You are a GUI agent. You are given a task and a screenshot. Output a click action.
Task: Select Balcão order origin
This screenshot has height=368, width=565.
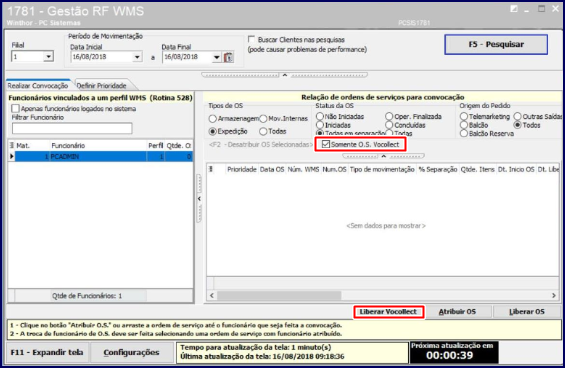pos(464,125)
